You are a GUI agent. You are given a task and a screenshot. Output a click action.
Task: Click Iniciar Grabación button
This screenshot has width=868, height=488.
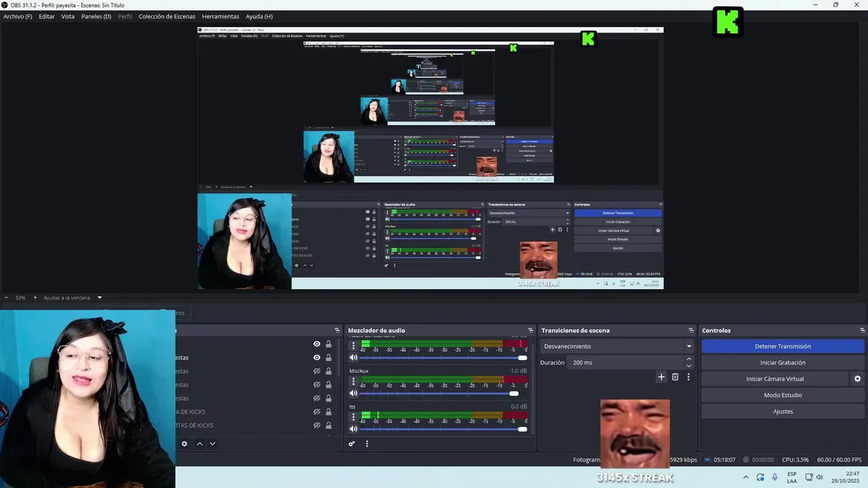pos(783,363)
